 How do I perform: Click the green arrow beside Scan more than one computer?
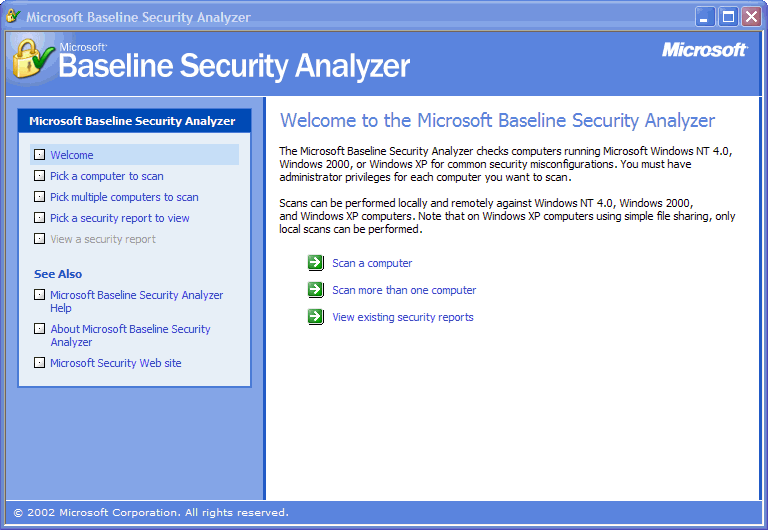(x=316, y=290)
